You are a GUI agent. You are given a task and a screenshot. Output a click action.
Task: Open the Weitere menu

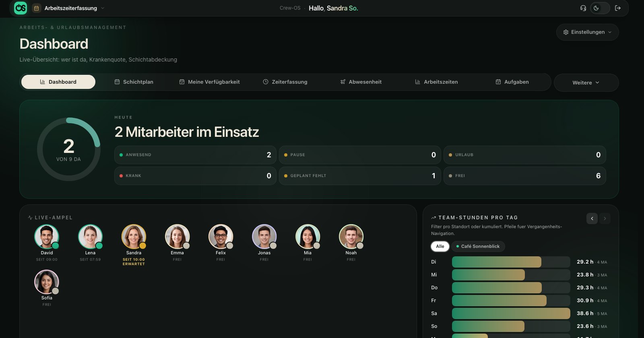[586, 82]
